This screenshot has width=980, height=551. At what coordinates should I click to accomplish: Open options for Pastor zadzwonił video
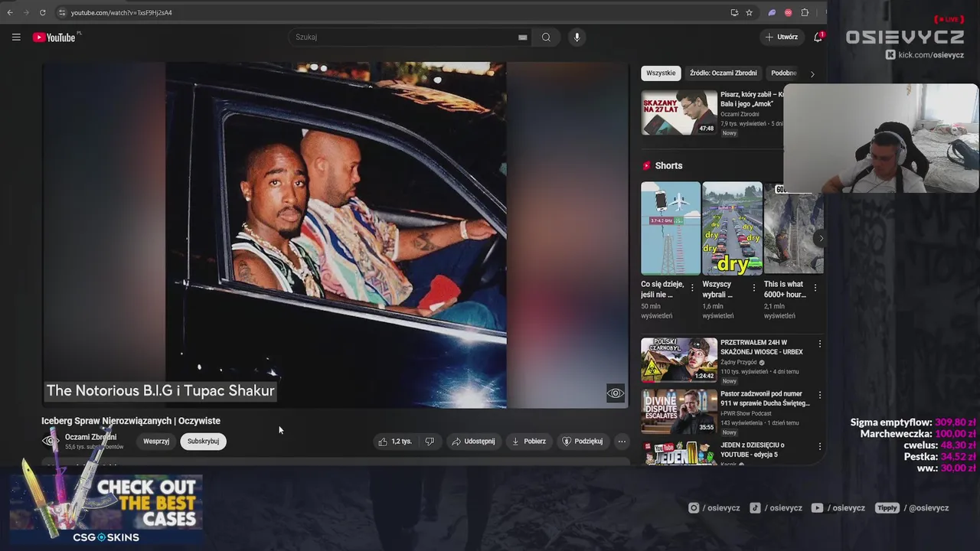tap(819, 395)
